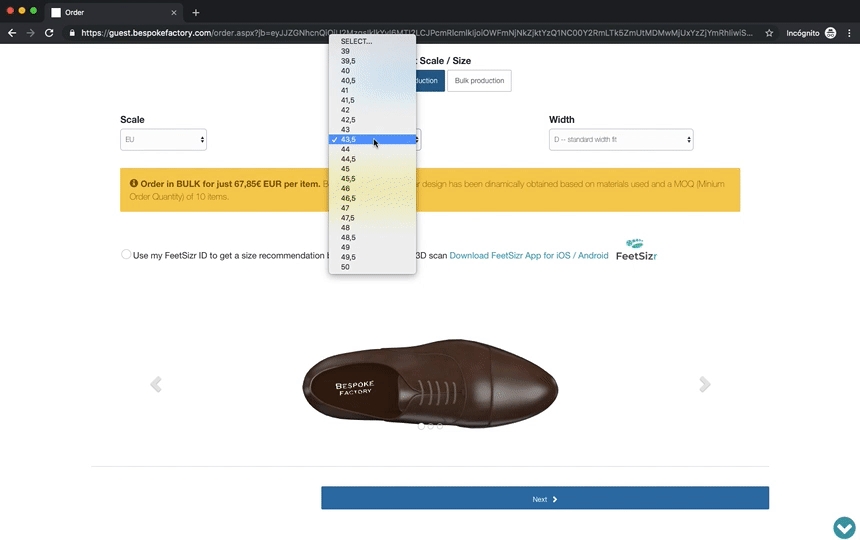Pick size 46 in size list
The image size is (860, 540).
click(x=346, y=188)
